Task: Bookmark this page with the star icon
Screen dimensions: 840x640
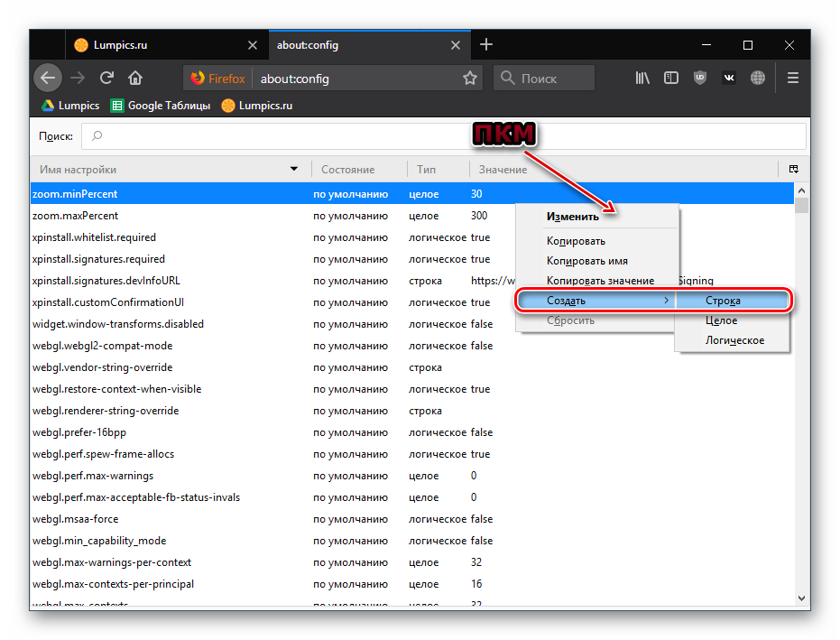Action: click(x=470, y=79)
